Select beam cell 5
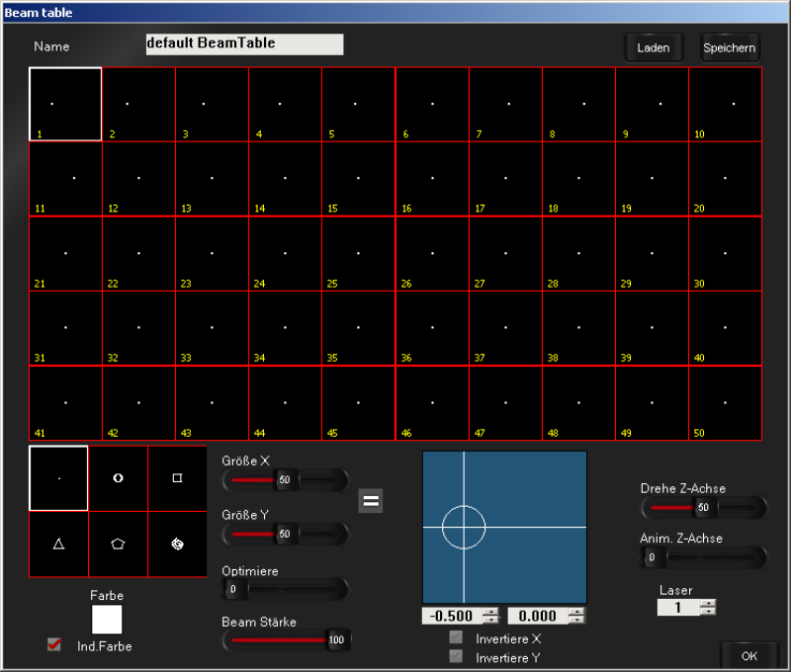This screenshot has height=672, width=791. click(359, 104)
